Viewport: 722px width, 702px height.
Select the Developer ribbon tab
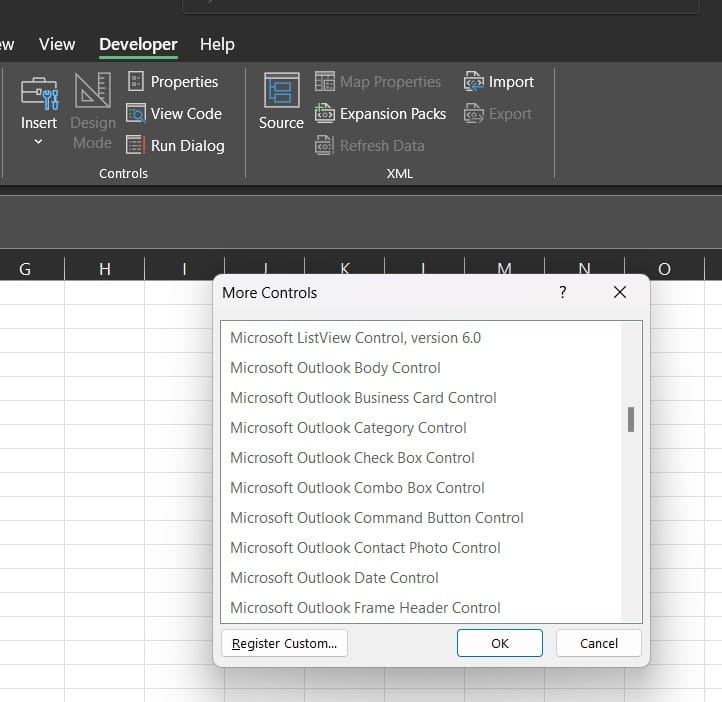click(x=138, y=44)
